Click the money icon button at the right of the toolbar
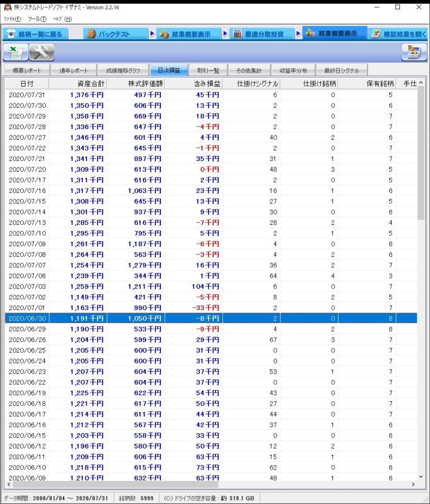The width and height of the screenshot is (430, 504). (414, 52)
